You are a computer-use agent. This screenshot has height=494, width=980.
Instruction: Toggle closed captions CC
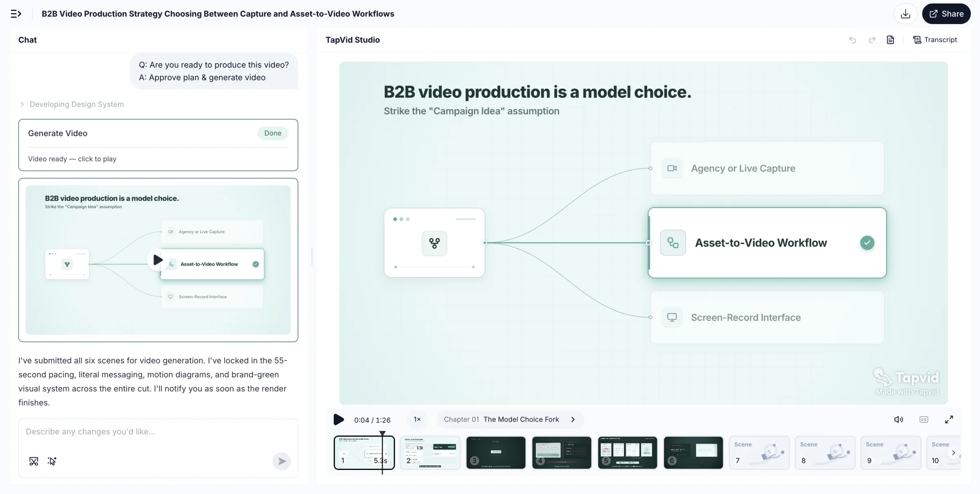(x=924, y=420)
